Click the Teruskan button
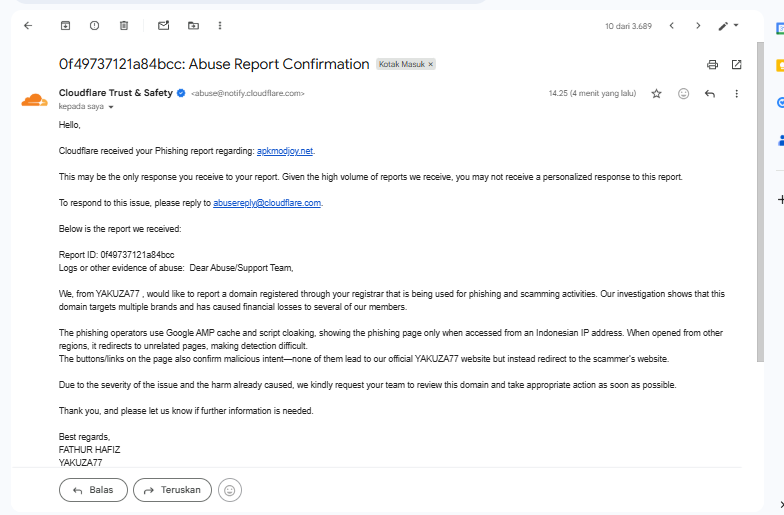This screenshot has width=784, height=515. 172,490
